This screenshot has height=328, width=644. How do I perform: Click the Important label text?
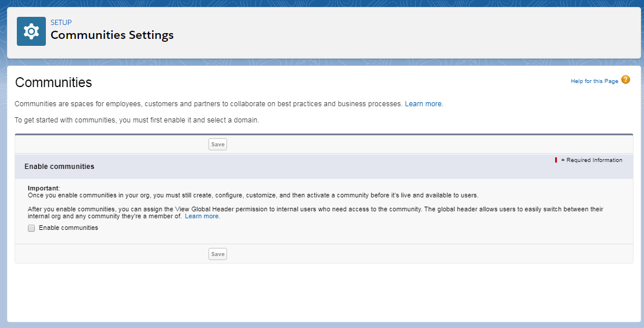[43, 188]
